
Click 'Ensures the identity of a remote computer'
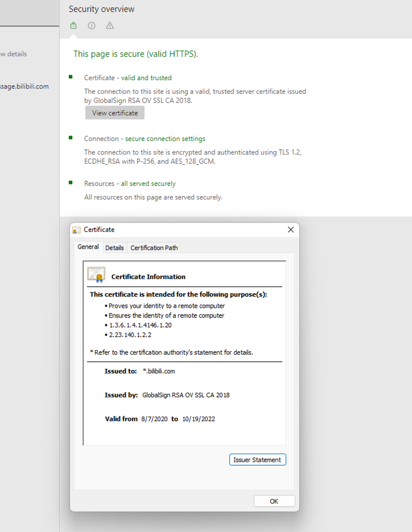(166, 315)
